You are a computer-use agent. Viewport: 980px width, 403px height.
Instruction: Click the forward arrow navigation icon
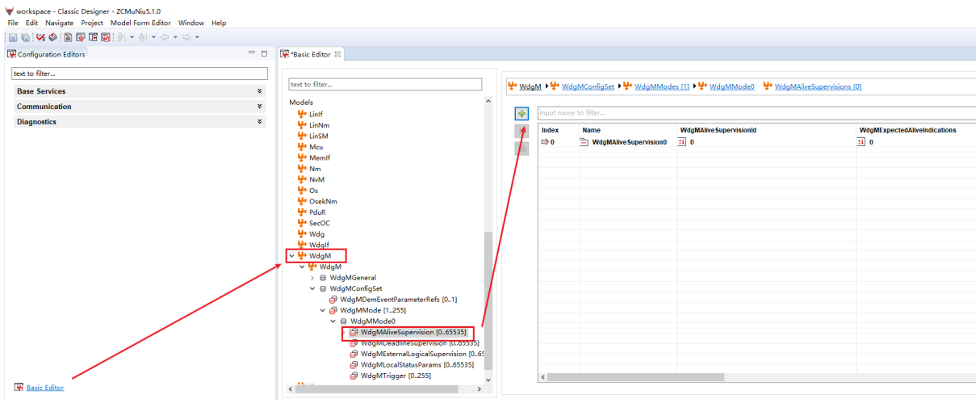pyautogui.click(x=186, y=37)
